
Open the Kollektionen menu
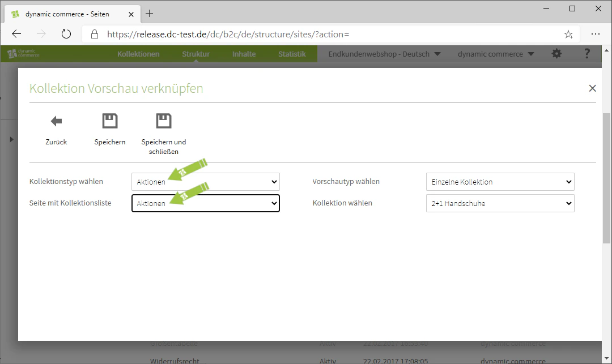138,54
